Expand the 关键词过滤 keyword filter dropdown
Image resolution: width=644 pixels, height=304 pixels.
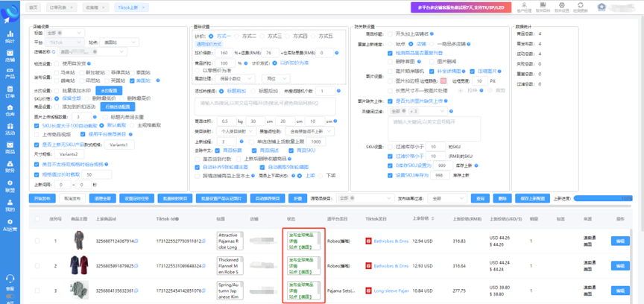tap(418, 111)
